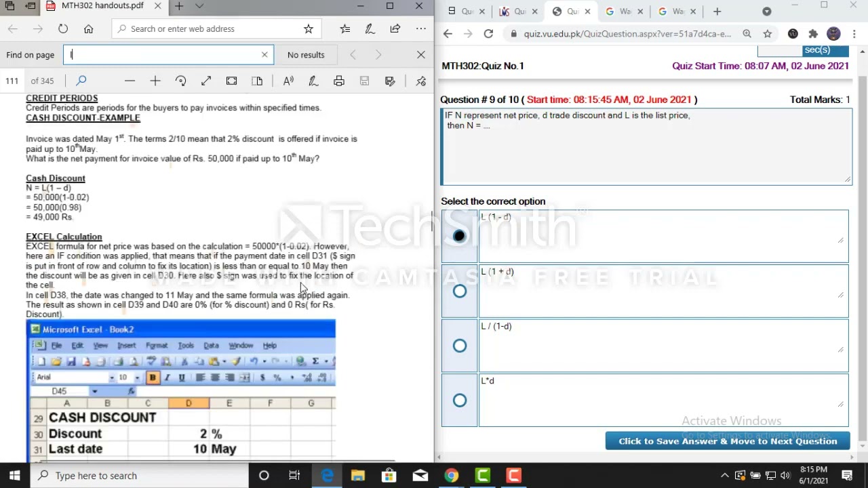
Task: Save the PDF as copy
Action: pyautogui.click(x=390, y=81)
